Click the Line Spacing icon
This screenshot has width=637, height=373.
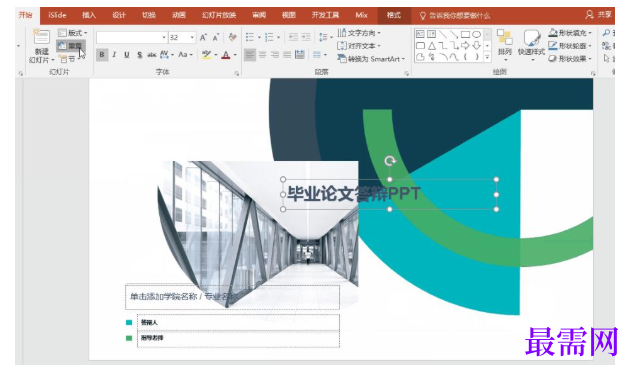click(x=323, y=37)
